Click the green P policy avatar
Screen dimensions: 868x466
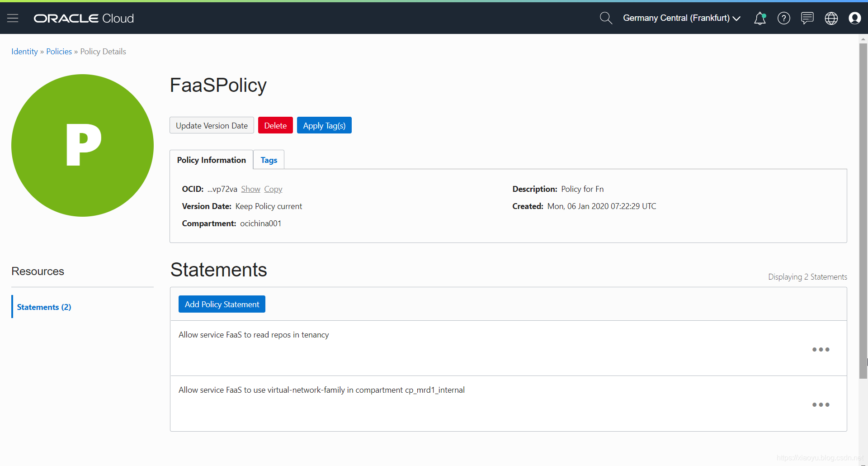[82, 145]
